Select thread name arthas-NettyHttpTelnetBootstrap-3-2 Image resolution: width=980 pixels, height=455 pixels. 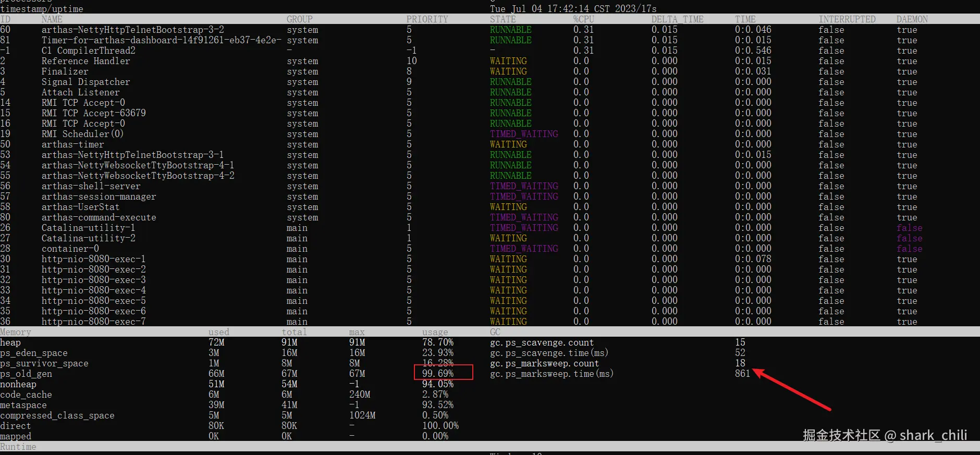click(133, 30)
